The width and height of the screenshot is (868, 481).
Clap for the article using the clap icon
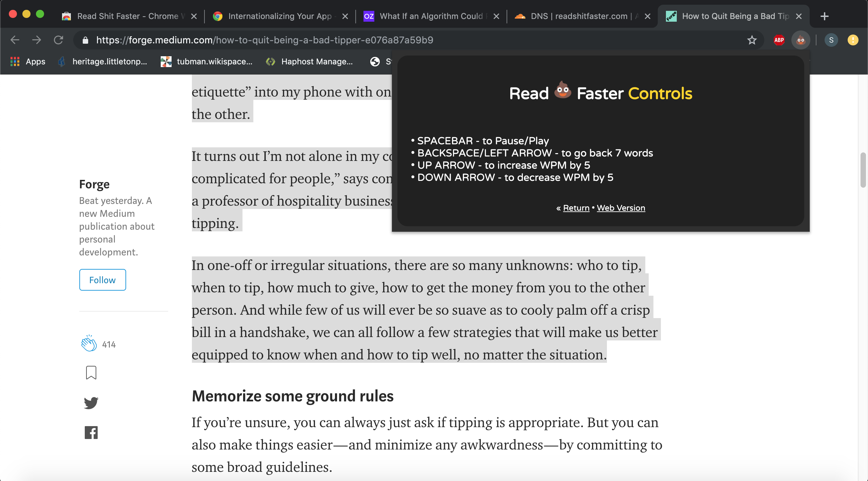pos(89,343)
